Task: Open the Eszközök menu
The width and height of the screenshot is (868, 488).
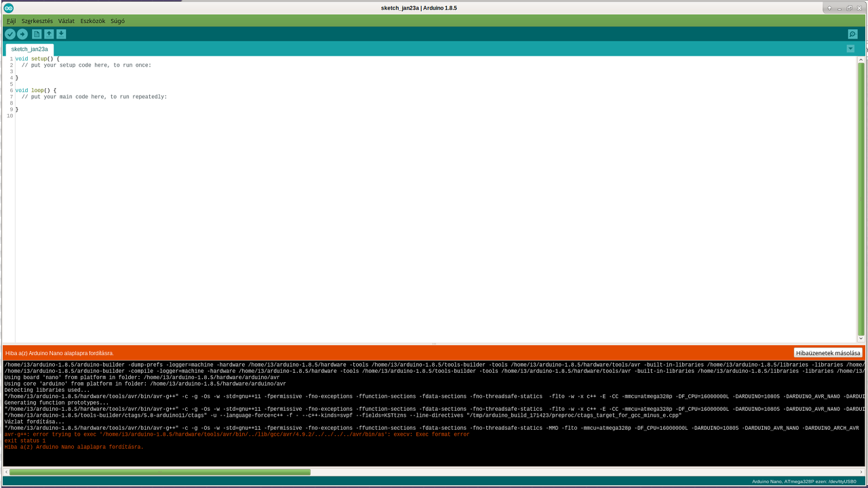Action: point(93,21)
